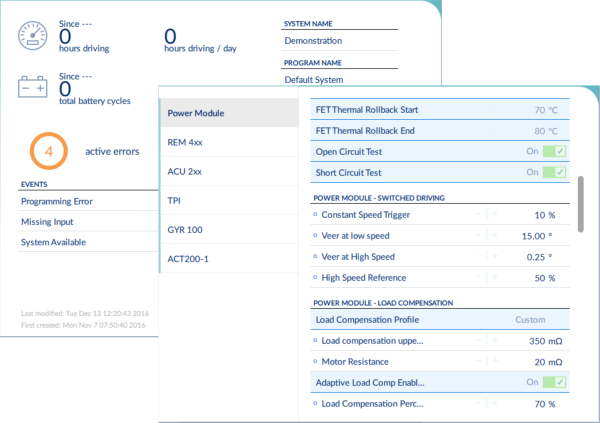Increase Veer at High Speed

[495, 256]
